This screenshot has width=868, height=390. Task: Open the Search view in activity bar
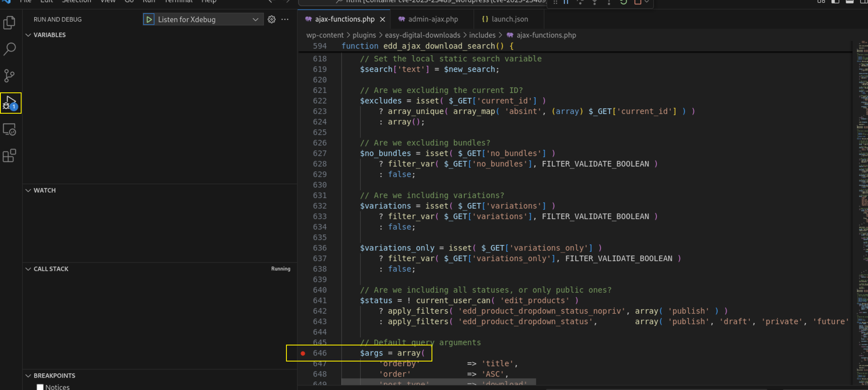(x=9, y=49)
